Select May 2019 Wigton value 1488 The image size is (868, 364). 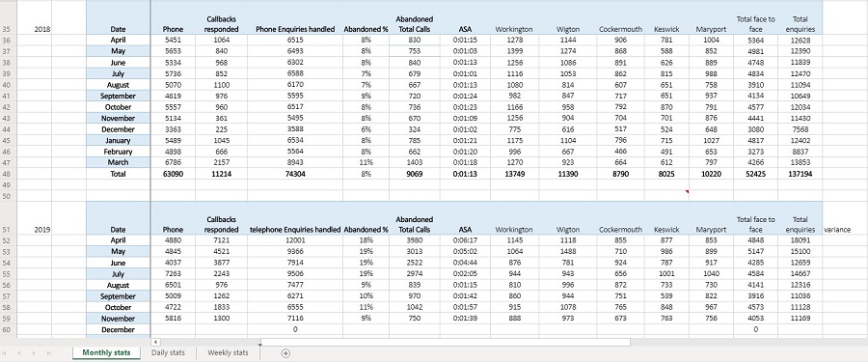pyautogui.click(x=567, y=252)
